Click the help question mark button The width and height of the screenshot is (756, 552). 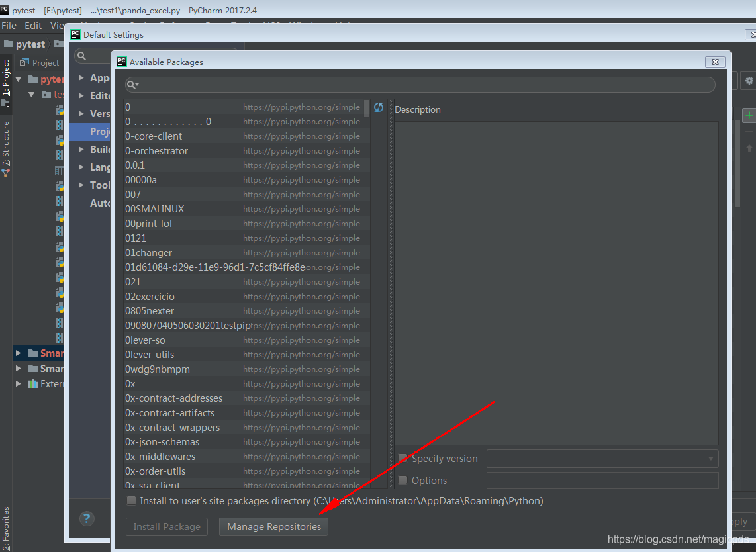pos(87,519)
